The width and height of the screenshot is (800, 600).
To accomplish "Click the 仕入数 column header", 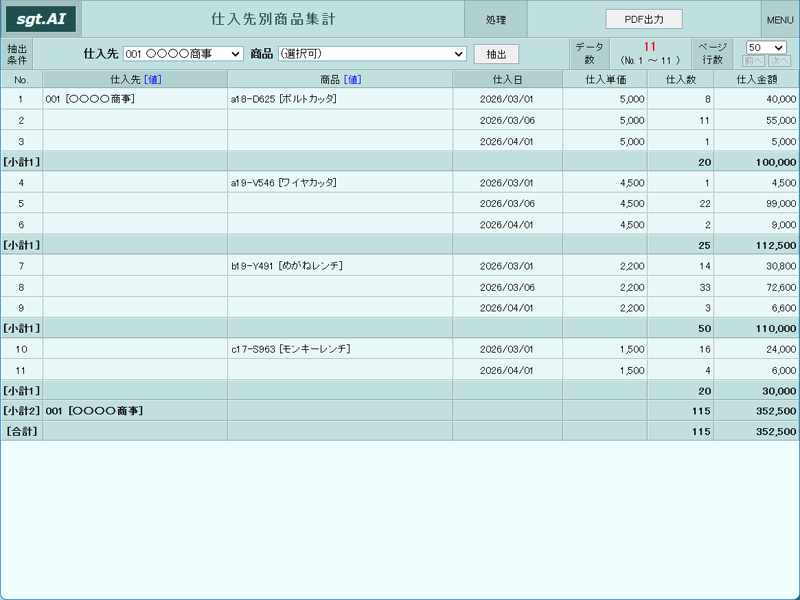I will pos(681,80).
